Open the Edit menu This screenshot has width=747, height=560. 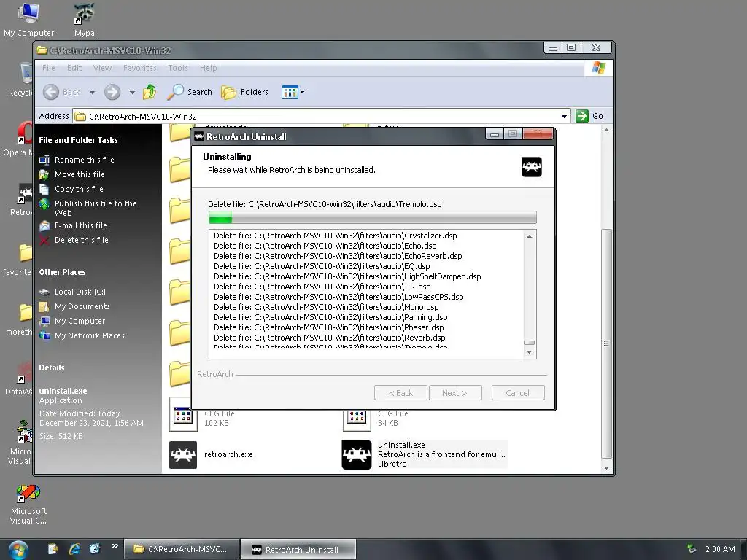tap(74, 68)
